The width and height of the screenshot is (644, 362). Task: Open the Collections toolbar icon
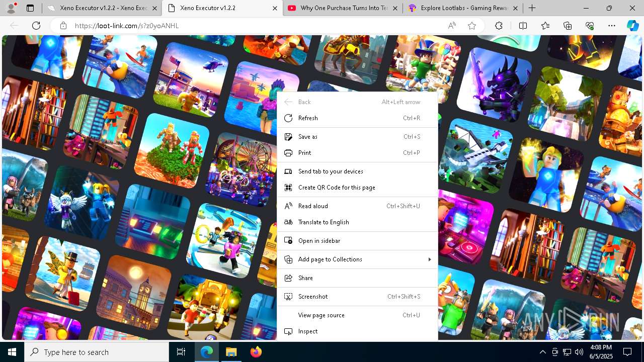pos(568,26)
